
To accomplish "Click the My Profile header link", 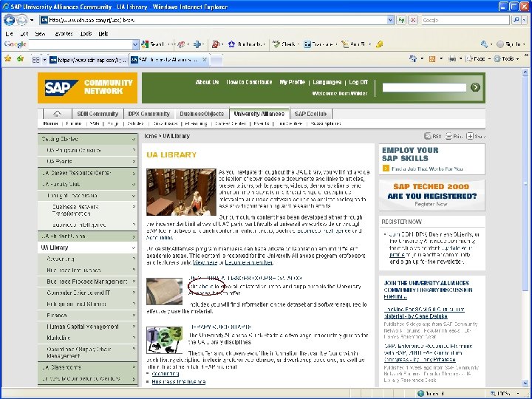I will (292, 82).
